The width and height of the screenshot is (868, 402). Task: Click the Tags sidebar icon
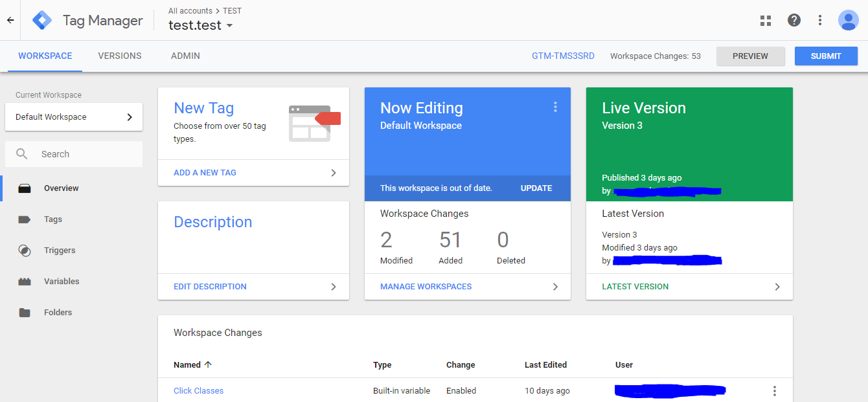[25, 219]
